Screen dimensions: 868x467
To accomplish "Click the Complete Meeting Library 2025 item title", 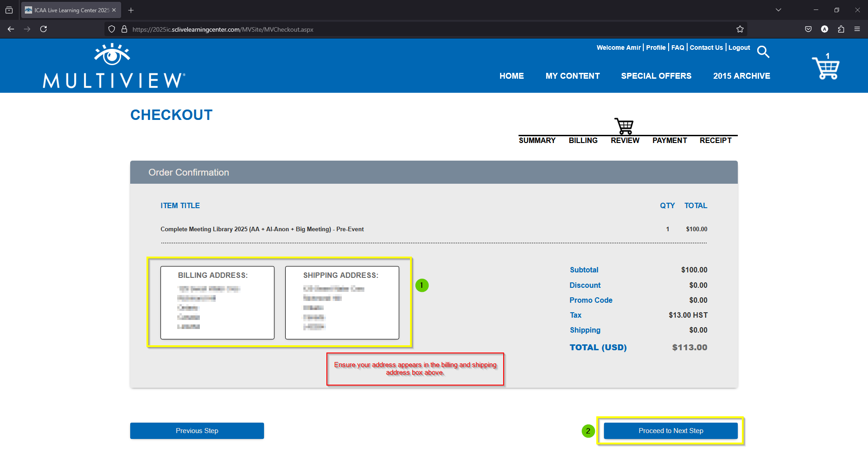I will click(x=262, y=229).
